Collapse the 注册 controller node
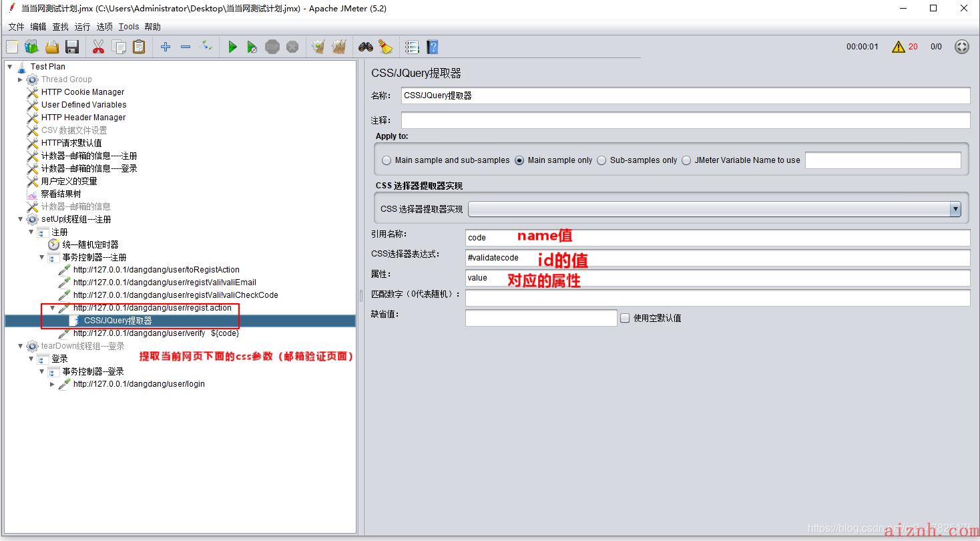980x541 pixels. pos(31,232)
